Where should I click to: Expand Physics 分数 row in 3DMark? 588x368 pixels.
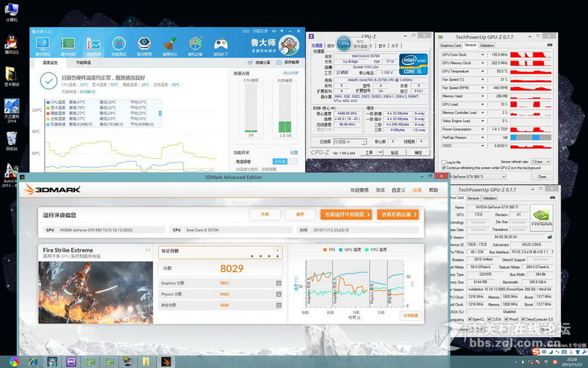pos(279,294)
